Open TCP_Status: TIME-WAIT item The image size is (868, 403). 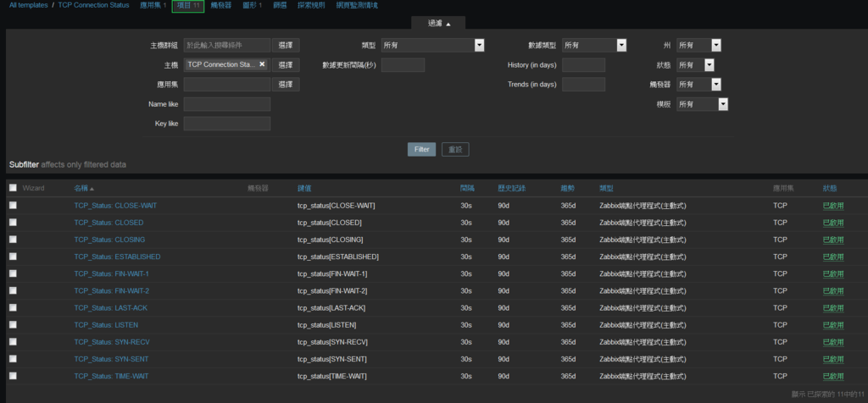click(x=111, y=377)
